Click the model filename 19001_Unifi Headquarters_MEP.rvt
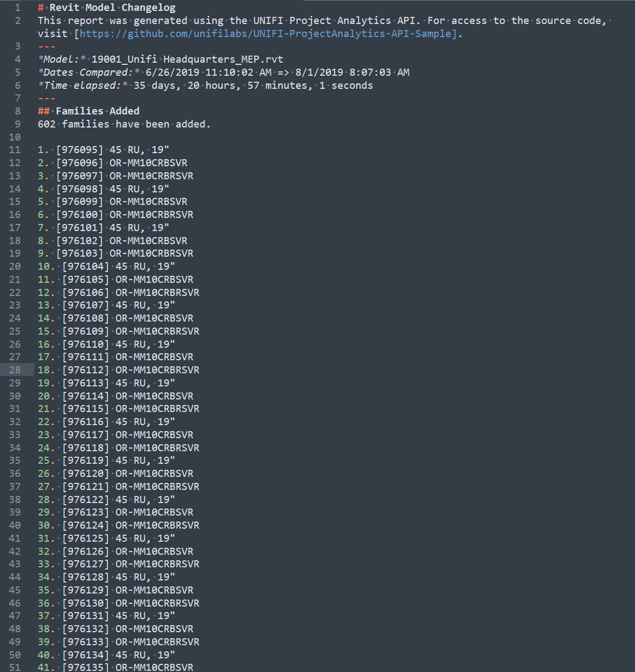Image resolution: width=635 pixels, height=672 pixels. 187,59
